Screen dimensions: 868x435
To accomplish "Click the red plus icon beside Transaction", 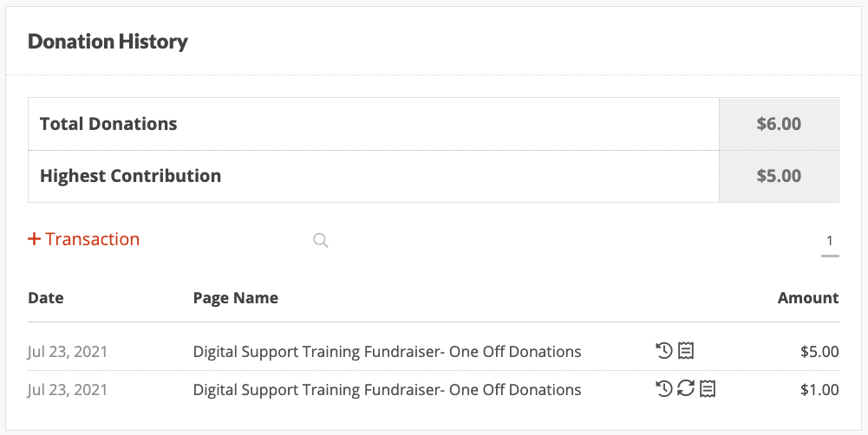I will tap(35, 239).
